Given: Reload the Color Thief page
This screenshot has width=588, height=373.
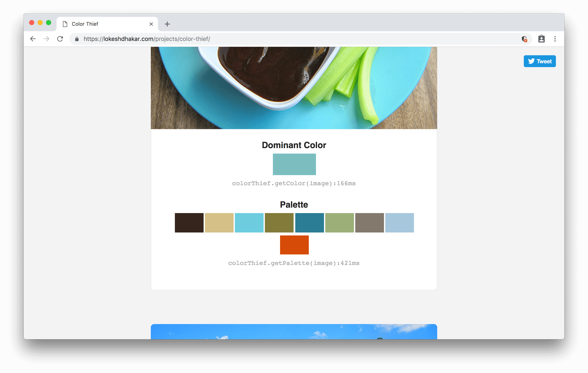Looking at the screenshot, I should 60,39.
